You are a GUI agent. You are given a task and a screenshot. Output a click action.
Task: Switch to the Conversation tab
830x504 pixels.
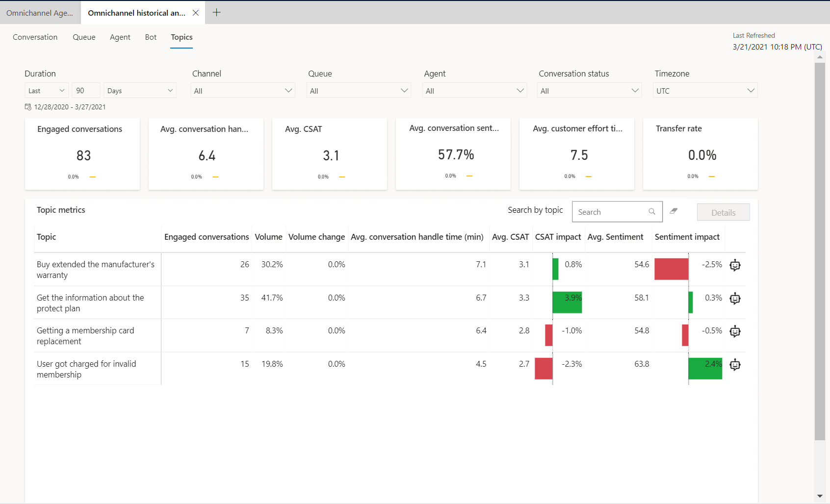coord(35,37)
